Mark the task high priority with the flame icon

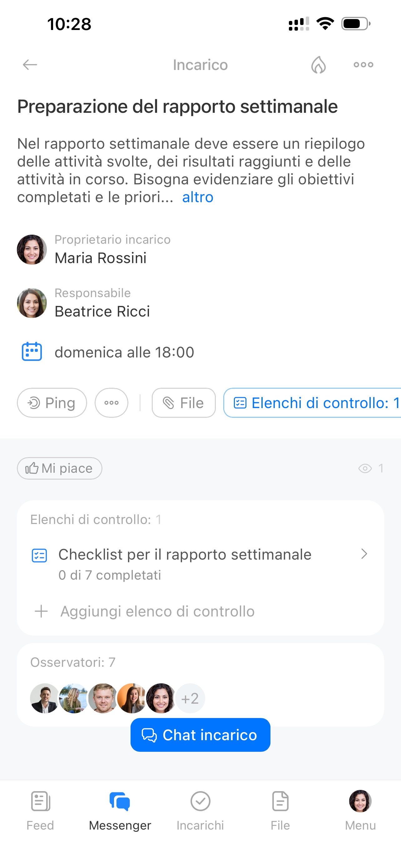click(318, 65)
